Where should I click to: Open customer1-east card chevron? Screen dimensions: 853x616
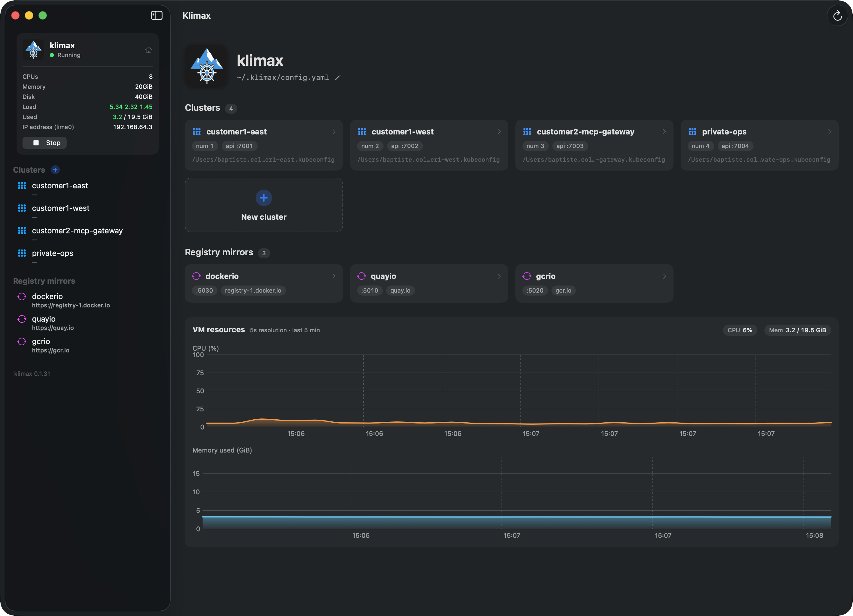pos(333,132)
